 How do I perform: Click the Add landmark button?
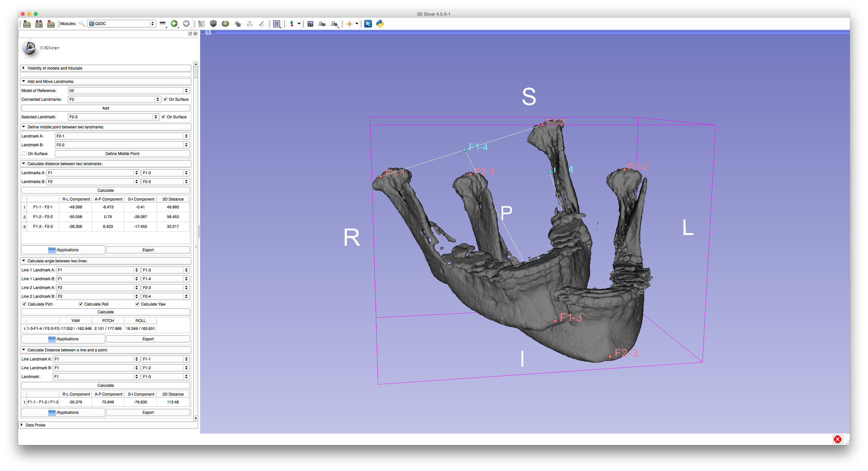(106, 108)
